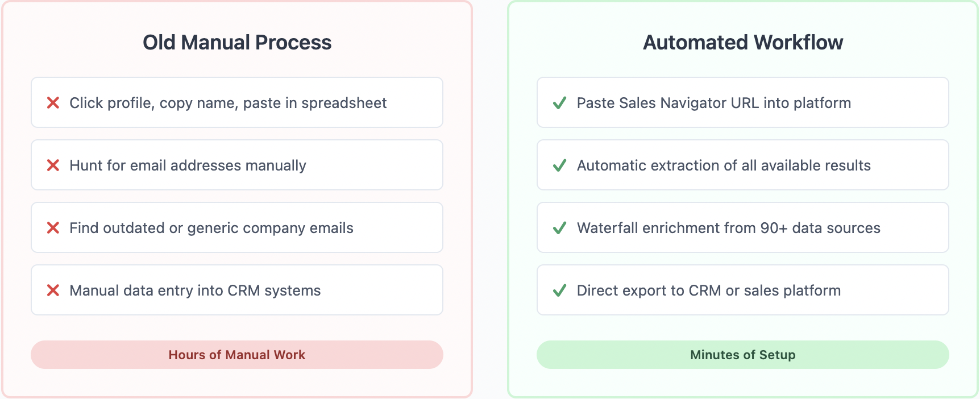Click green checkmark next to 'Automatic extraction'

(x=559, y=165)
